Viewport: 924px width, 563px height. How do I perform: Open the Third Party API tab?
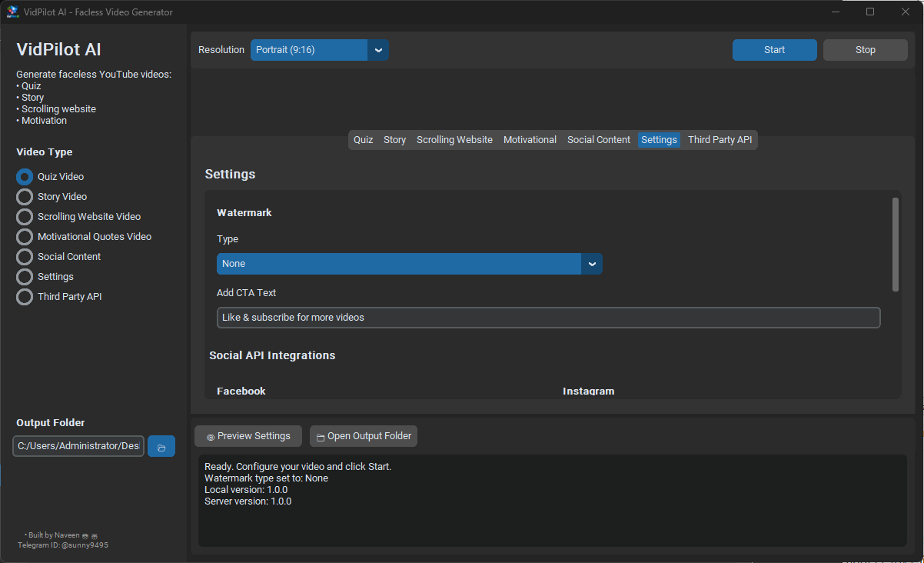[720, 139]
